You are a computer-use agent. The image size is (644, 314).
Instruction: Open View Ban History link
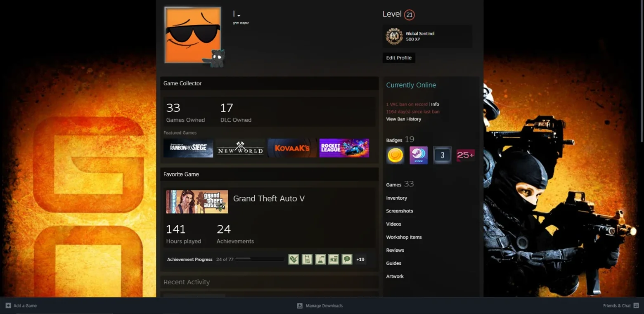(404, 119)
